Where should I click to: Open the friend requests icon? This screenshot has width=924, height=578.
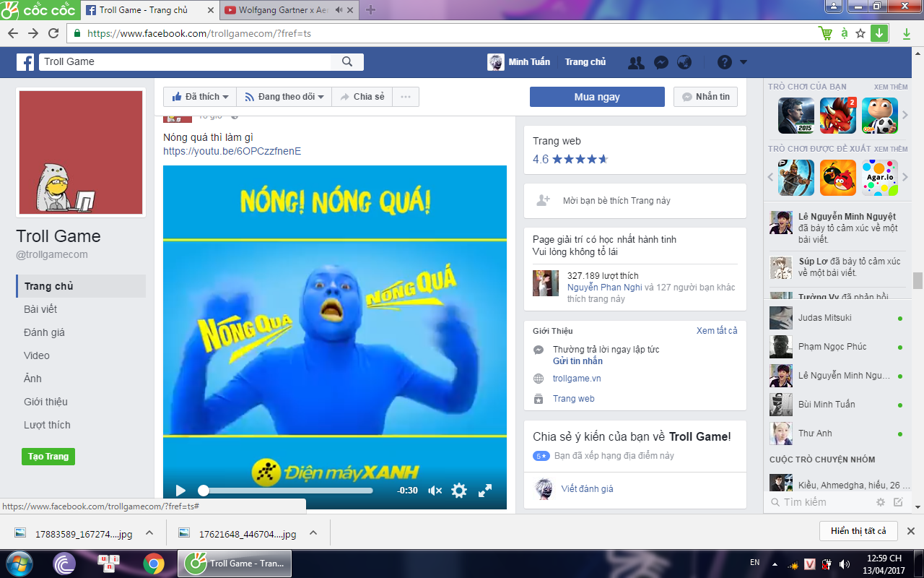pos(636,62)
